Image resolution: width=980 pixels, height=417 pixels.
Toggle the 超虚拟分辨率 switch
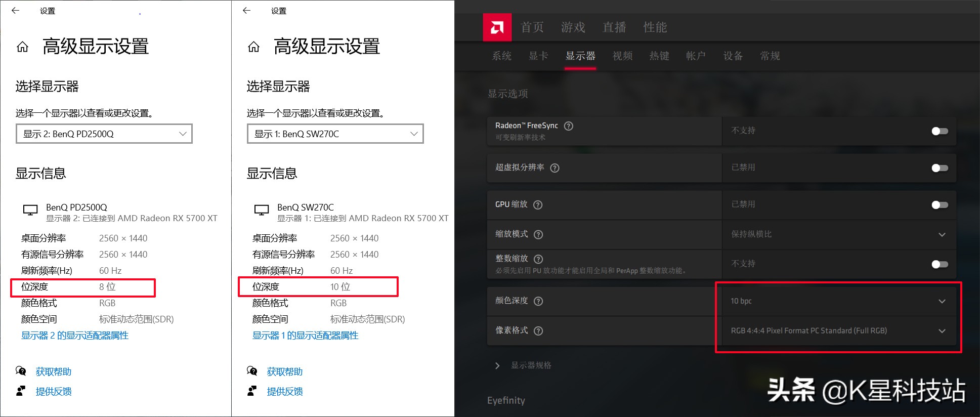[x=940, y=168]
